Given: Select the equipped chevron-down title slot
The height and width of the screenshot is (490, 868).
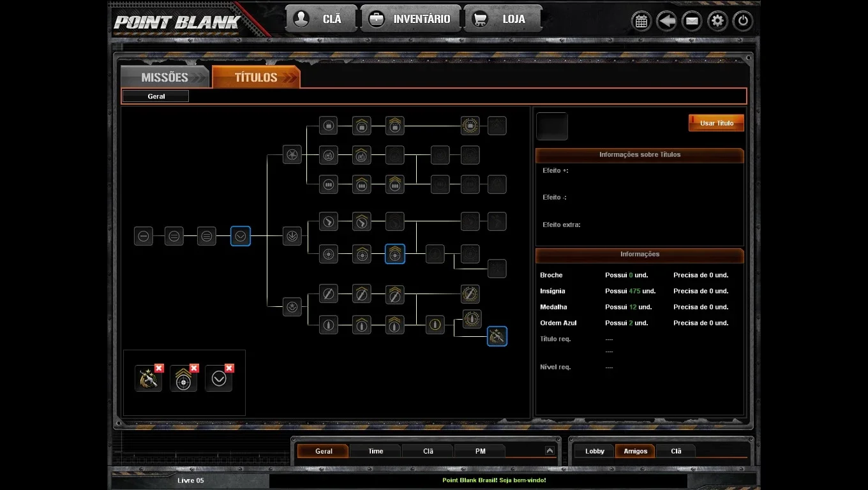Looking at the screenshot, I should [x=218, y=379].
